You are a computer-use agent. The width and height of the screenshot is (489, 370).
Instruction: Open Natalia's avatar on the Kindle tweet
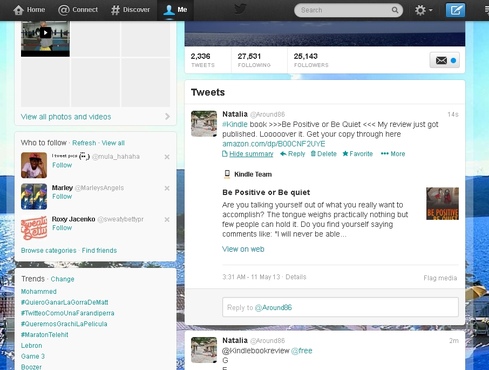(x=204, y=124)
